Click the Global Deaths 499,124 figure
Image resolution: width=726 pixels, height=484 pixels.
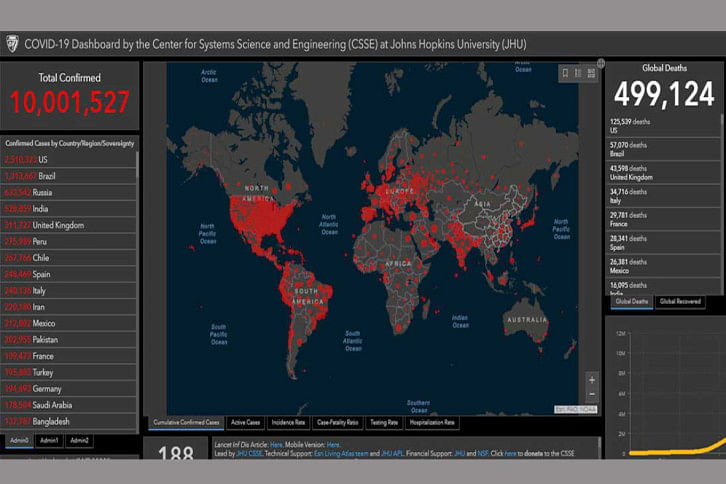pos(664,94)
